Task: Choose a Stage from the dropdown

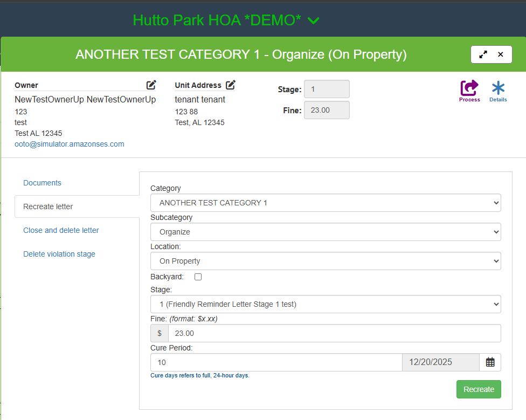Action: (x=326, y=304)
